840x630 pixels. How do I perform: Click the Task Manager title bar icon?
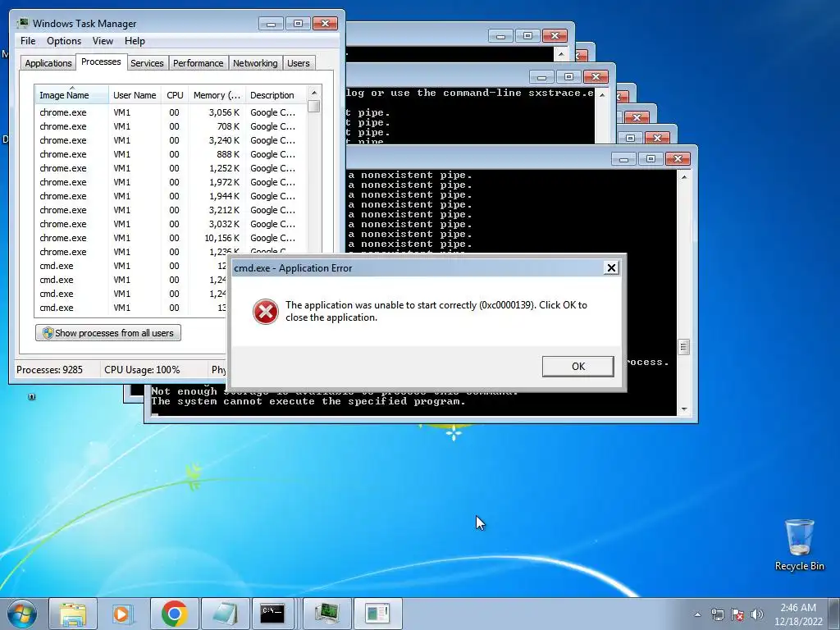pos(23,24)
